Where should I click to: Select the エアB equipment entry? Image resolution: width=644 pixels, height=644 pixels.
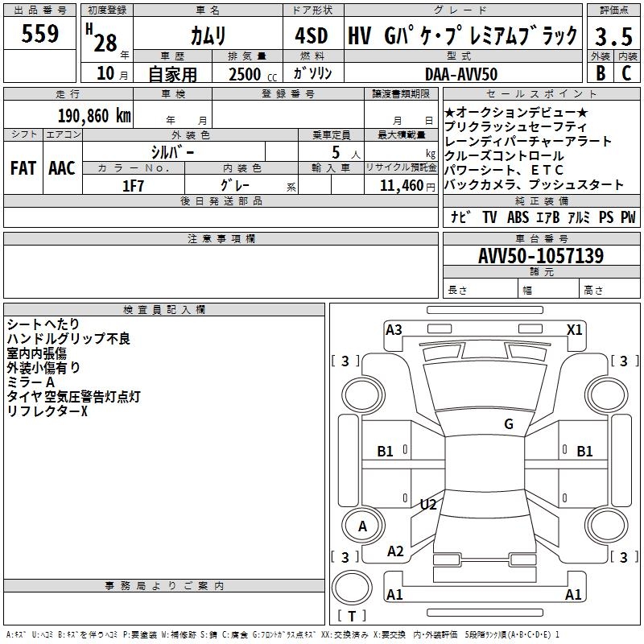coord(548,217)
